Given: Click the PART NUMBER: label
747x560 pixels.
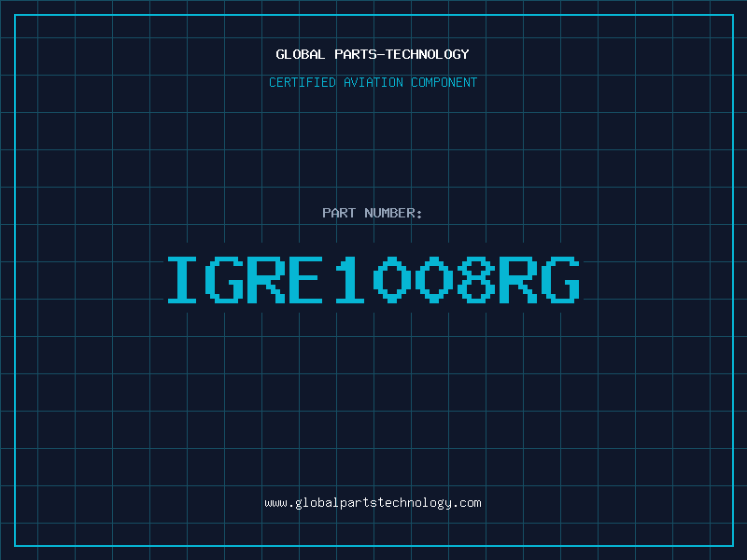Looking at the screenshot, I should pos(373,213).
